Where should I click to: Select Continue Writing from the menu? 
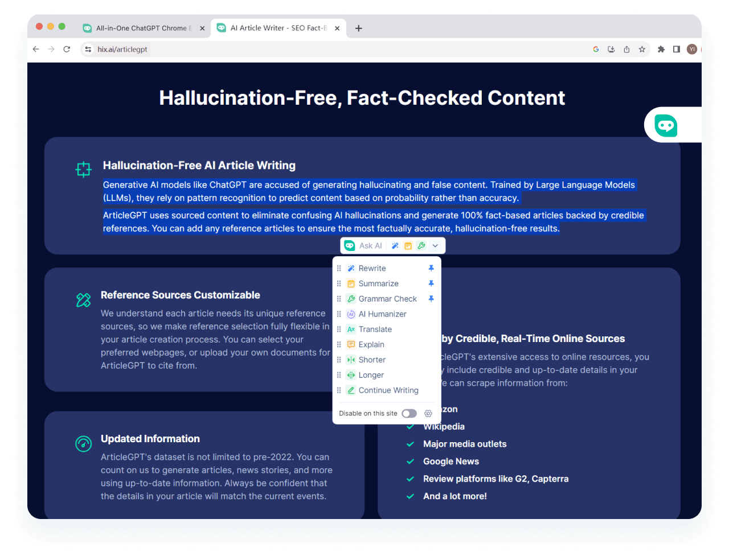(389, 390)
